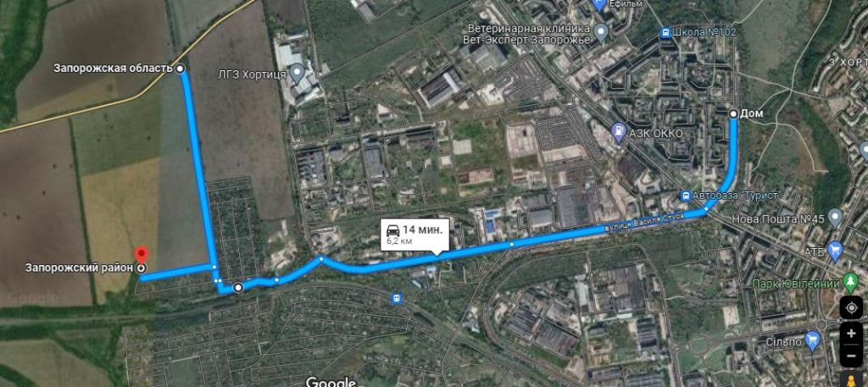Click the Запорожский район destination label
This screenshot has width=868, height=387.
click(x=79, y=268)
